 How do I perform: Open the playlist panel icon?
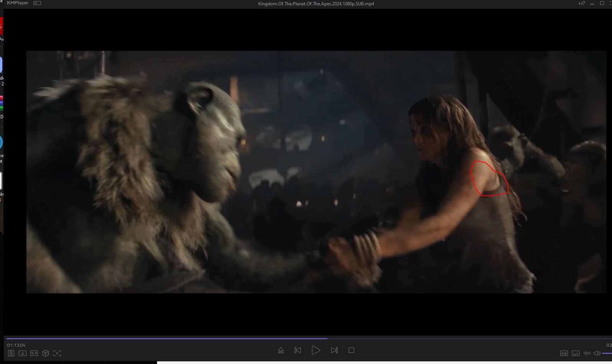tap(11, 353)
